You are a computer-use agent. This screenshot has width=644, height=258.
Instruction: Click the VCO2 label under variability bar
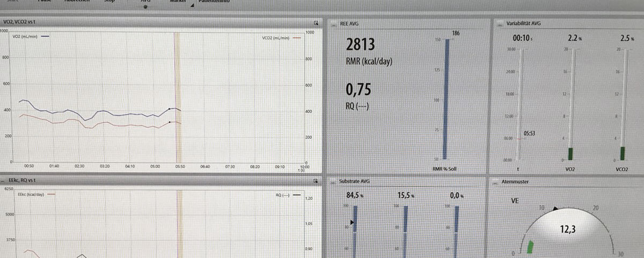pyautogui.click(x=623, y=169)
